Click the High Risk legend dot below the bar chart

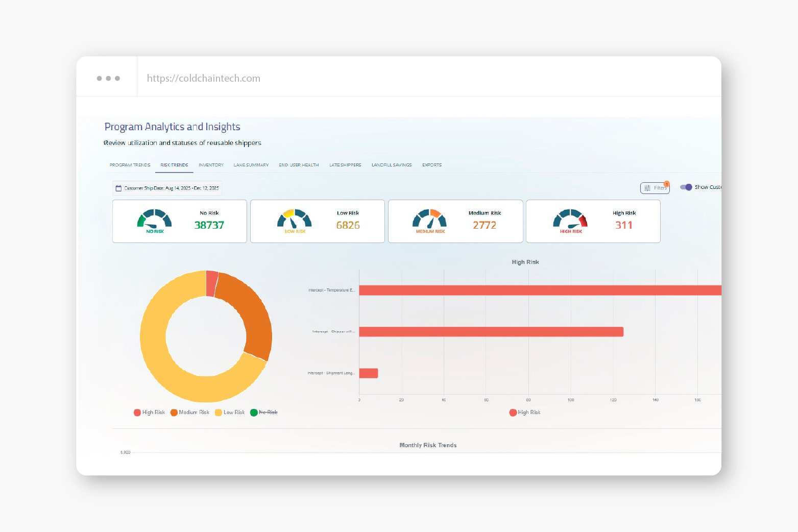point(513,412)
